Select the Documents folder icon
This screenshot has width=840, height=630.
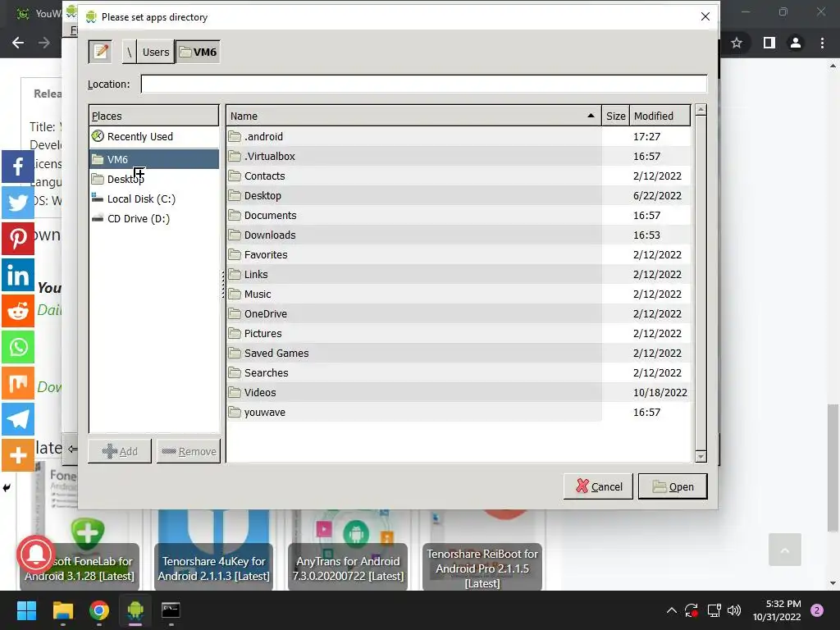(x=235, y=216)
